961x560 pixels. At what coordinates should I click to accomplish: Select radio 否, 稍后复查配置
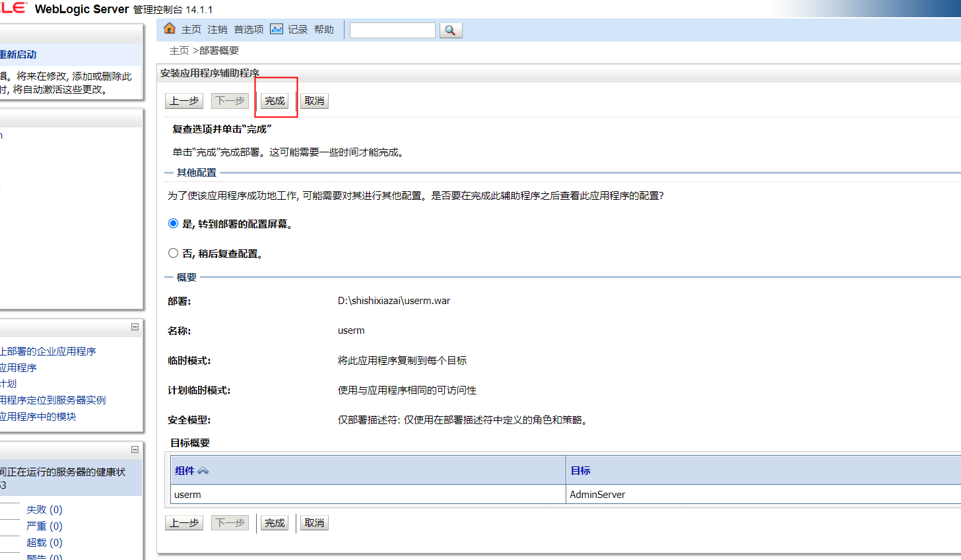172,253
